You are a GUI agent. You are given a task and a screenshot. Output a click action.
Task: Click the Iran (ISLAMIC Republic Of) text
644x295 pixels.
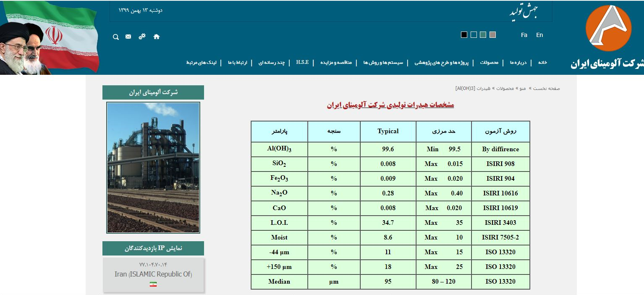click(x=153, y=274)
